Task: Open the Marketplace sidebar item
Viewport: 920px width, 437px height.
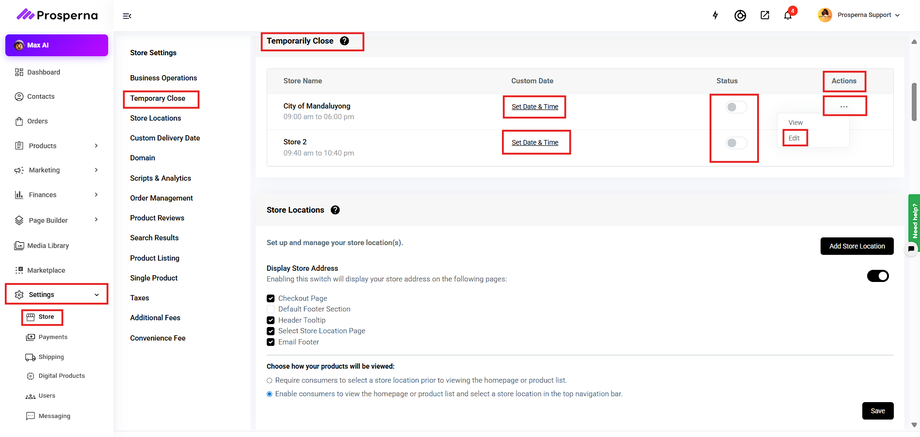Action: [46, 270]
